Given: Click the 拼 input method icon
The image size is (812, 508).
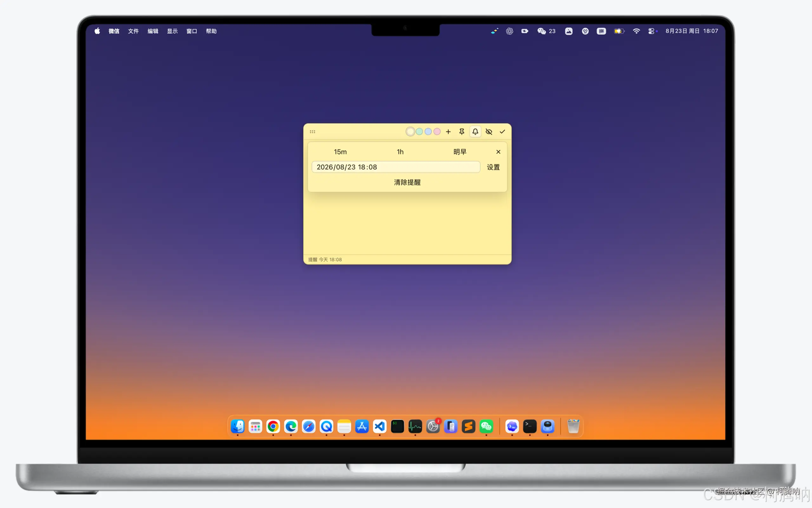Looking at the screenshot, I should coord(601,31).
